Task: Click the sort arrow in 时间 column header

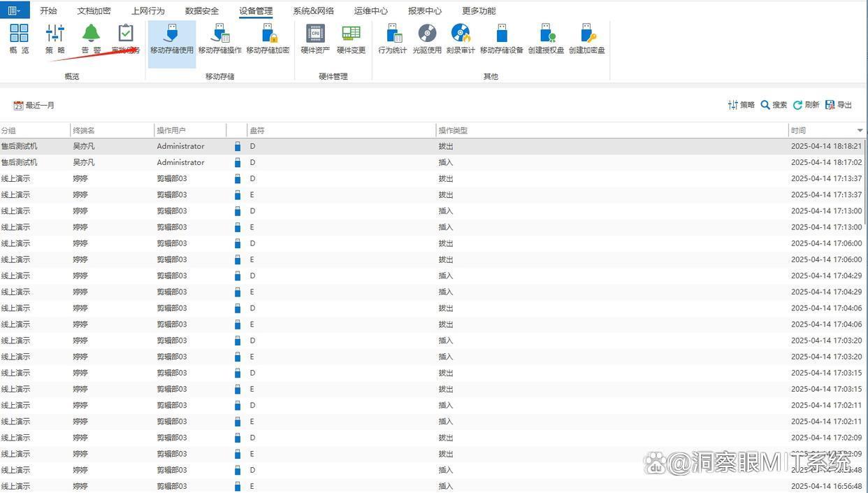Action: click(x=860, y=131)
